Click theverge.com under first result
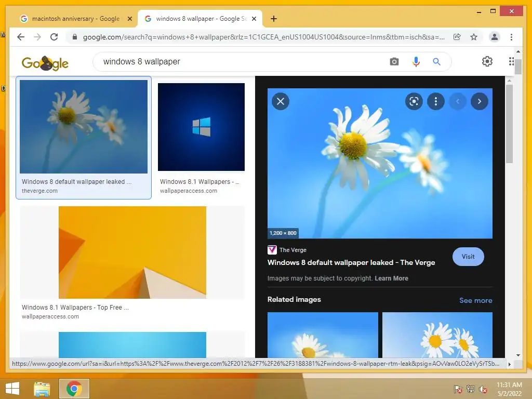Viewport: 532px width, 399px height. click(39, 191)
